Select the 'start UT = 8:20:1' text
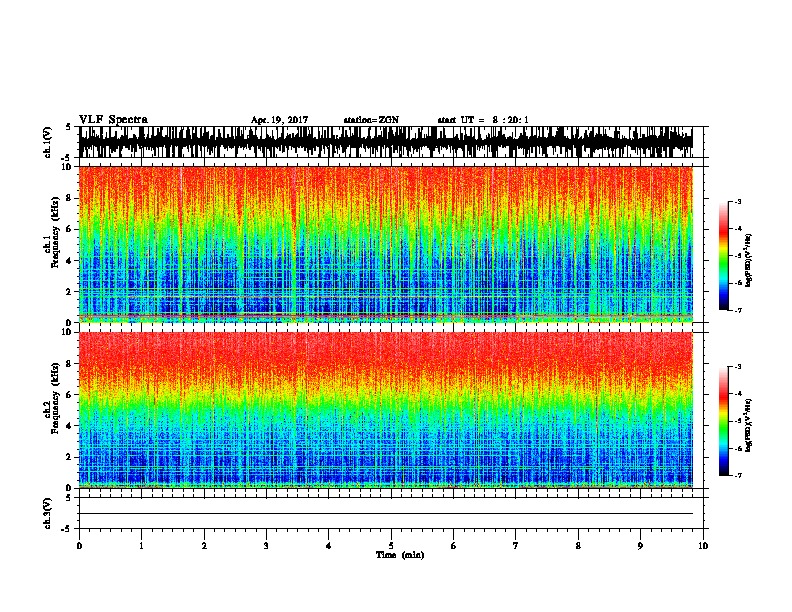 (483, 120)
